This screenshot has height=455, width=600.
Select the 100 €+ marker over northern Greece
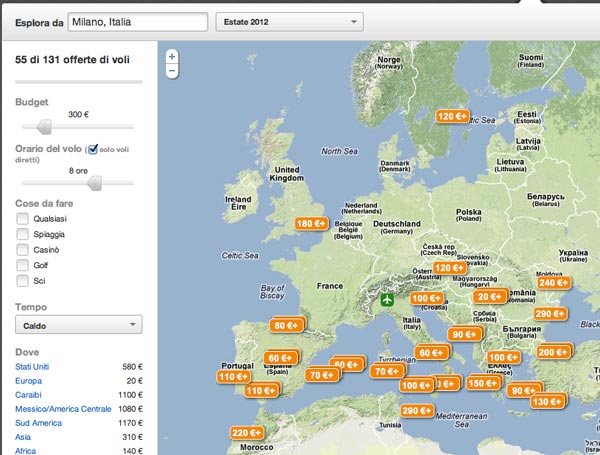click(x=503, y=358)
